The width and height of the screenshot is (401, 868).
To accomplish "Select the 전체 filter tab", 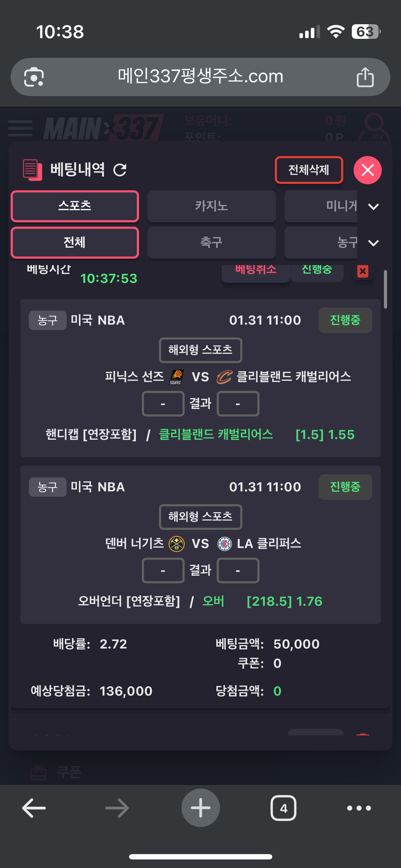I will pyautogui.click(x=75, y=243).
